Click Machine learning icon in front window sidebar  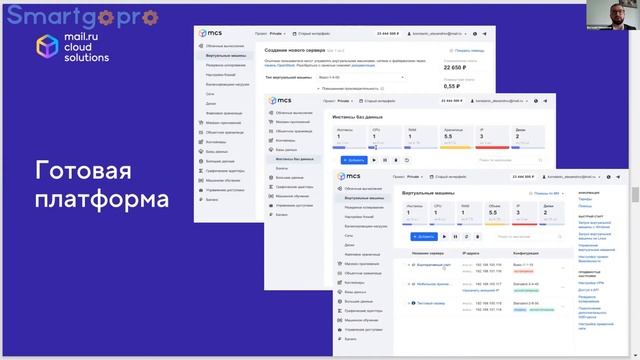pyautogui.click(x=340, y=320)
